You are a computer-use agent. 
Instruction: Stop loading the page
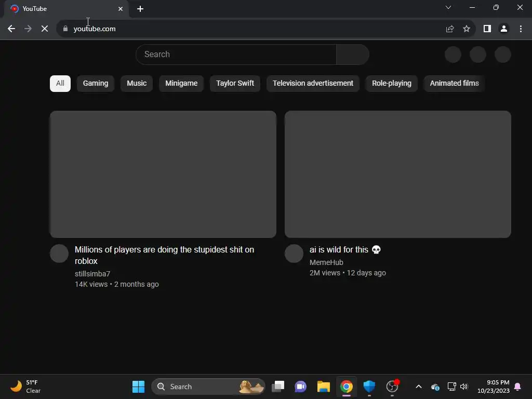[x=45, y=29]
